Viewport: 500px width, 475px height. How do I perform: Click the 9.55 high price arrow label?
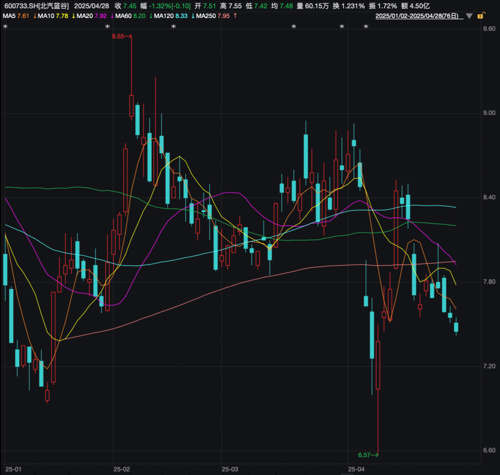click(122, 36)
